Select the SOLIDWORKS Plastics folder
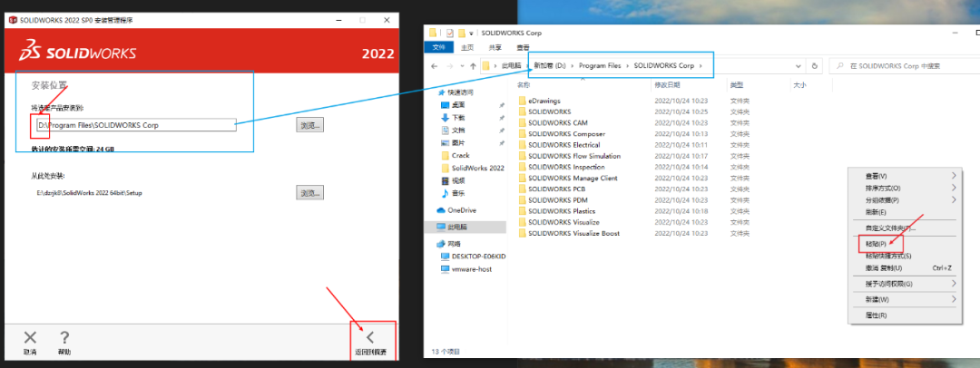The image size is (980, 368). point(557,211)
